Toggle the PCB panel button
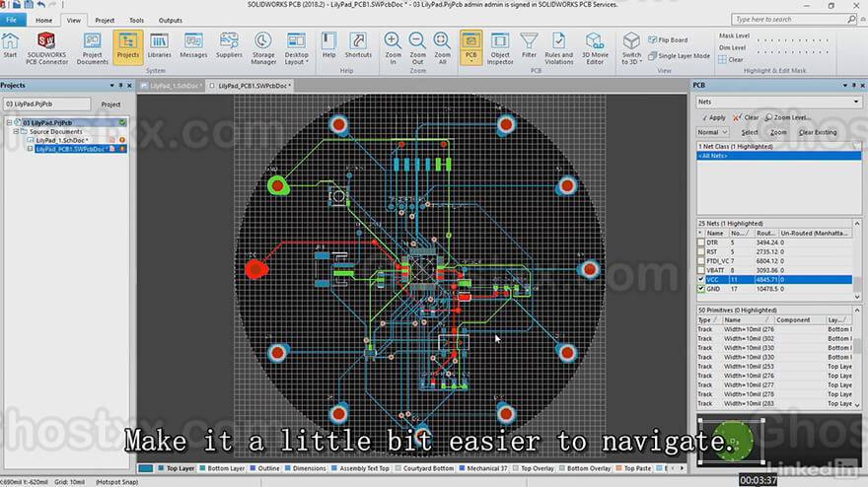This screenshot has height=487, width=868. pos(470,47)
